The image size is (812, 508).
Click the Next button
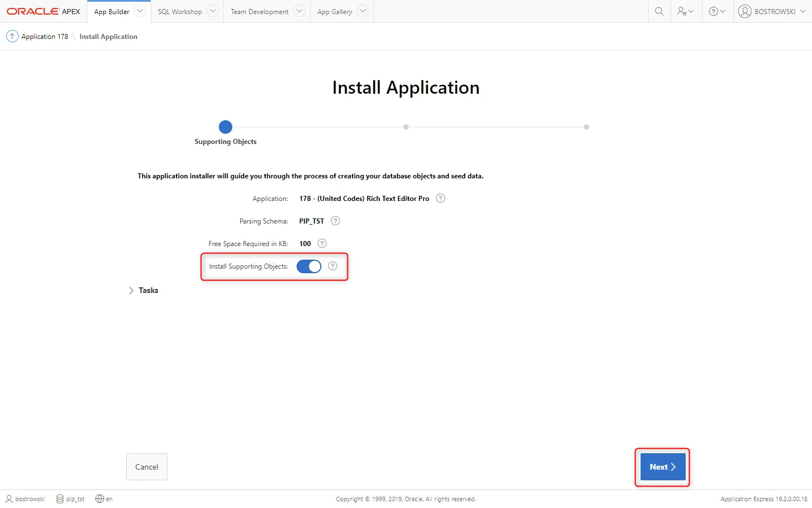click(663, 467)
